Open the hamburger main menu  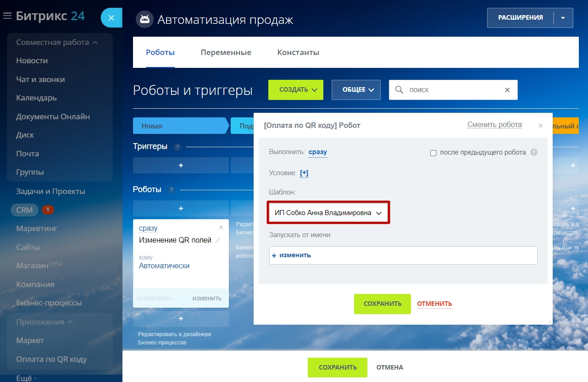click(7, 16)
